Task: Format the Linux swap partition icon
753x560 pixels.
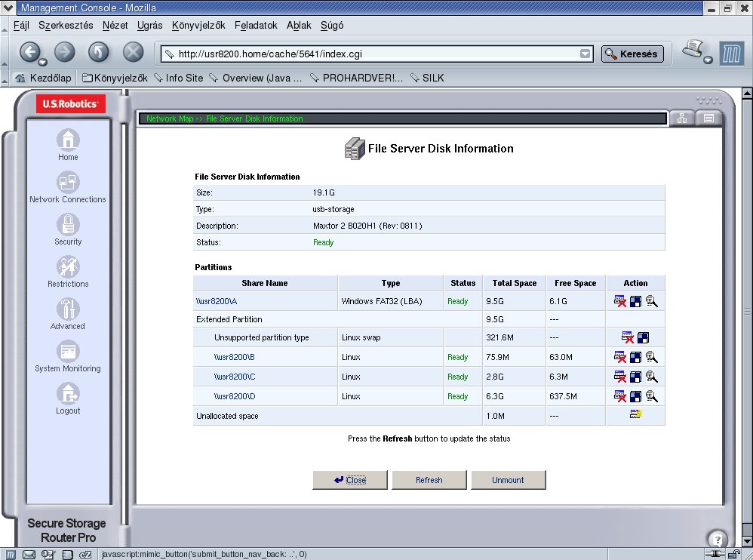Action: click(x=643, y=337)
